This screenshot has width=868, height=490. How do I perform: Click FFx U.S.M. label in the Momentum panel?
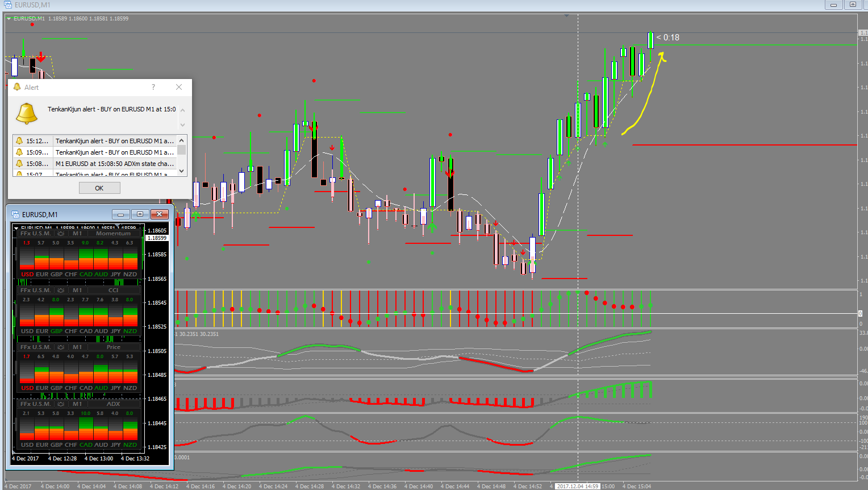pos(35,234)
